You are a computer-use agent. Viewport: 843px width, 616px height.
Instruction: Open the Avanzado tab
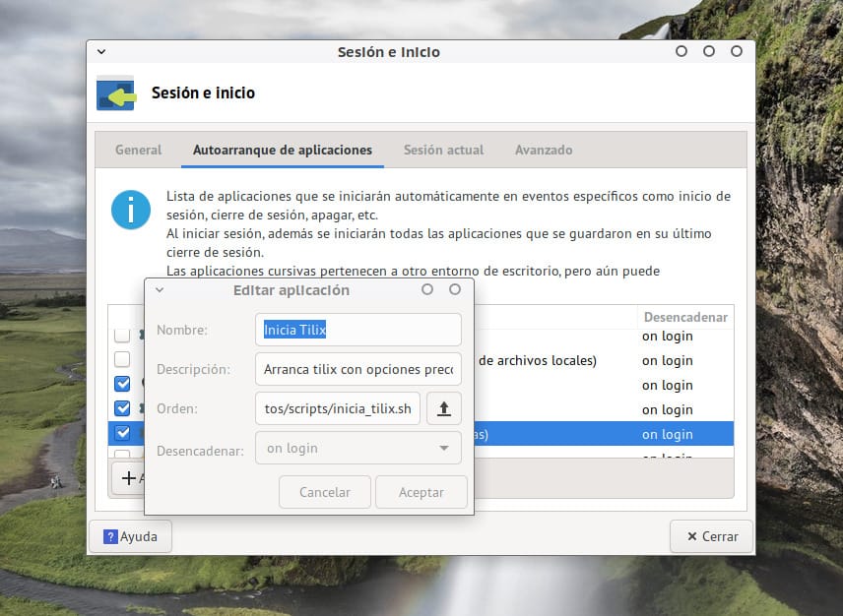pos(543,150)
